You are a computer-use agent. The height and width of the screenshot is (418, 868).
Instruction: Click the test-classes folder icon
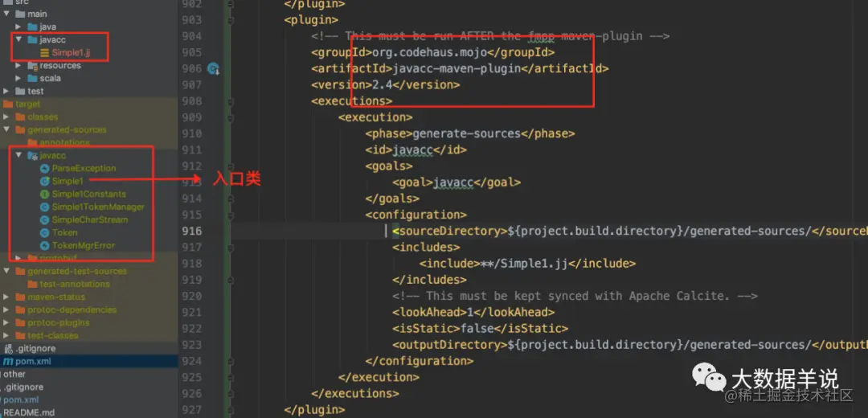[20, 335]
